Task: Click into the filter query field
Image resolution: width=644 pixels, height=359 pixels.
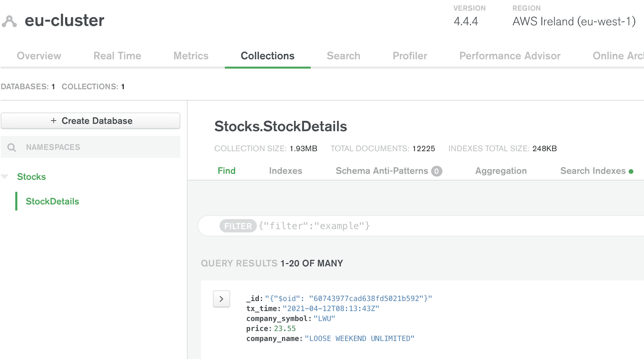Action: coord(443,226)
